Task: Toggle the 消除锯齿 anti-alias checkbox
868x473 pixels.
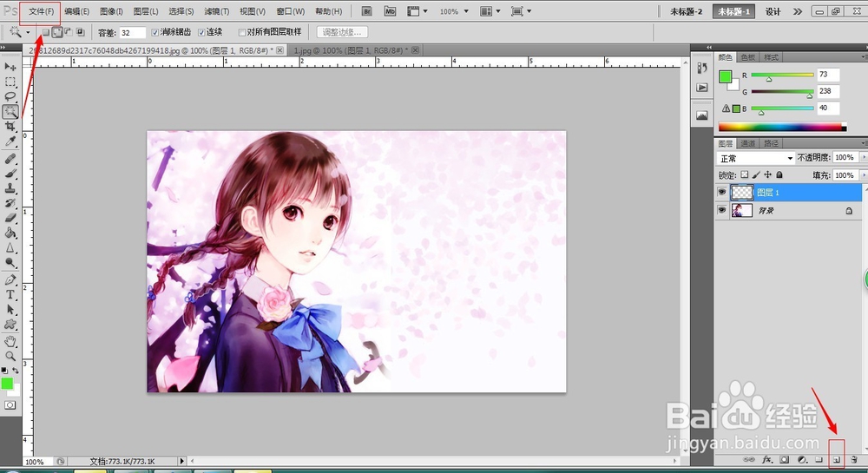Action: point(155,33)
